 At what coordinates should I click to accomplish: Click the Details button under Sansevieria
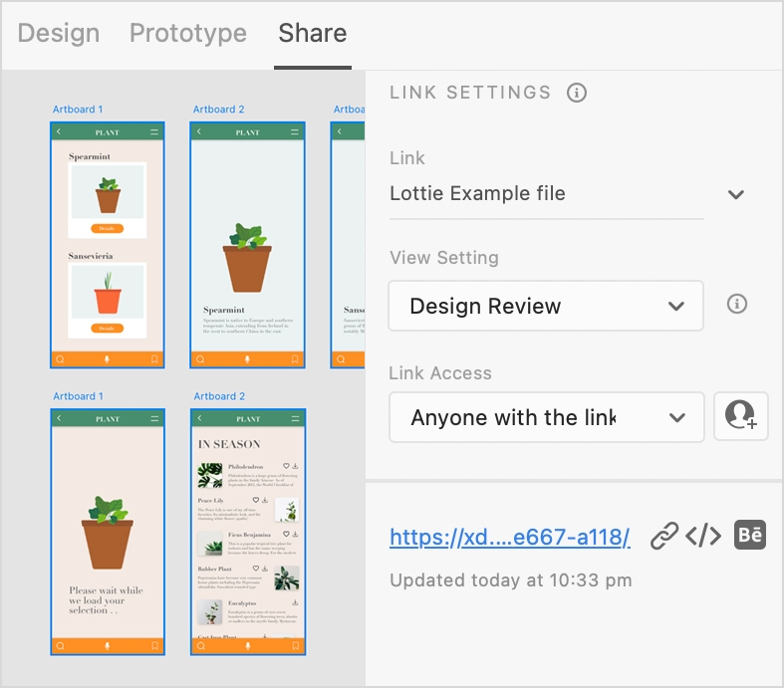tap(107, 329)
